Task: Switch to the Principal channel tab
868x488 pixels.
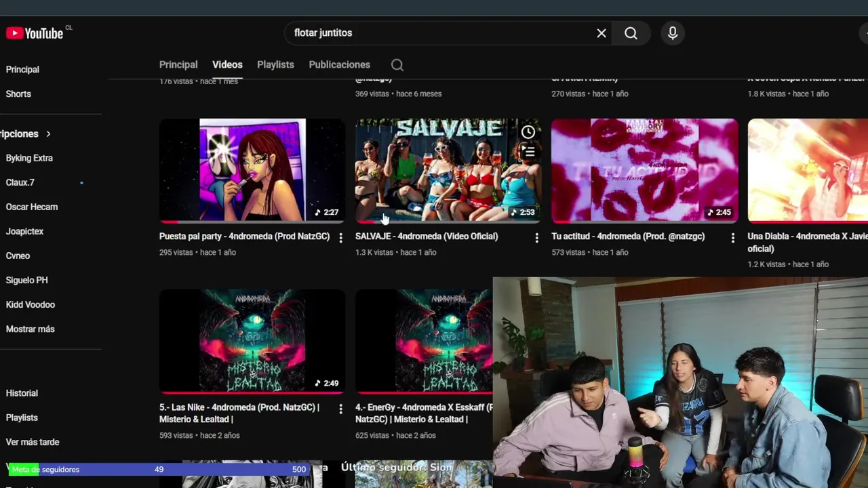Action: click(178, 64)
